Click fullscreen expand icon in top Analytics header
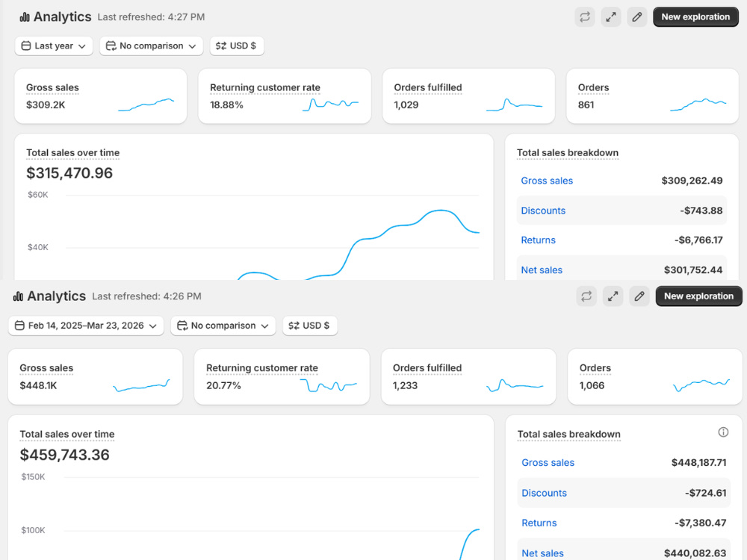 [x=611, y=17]
